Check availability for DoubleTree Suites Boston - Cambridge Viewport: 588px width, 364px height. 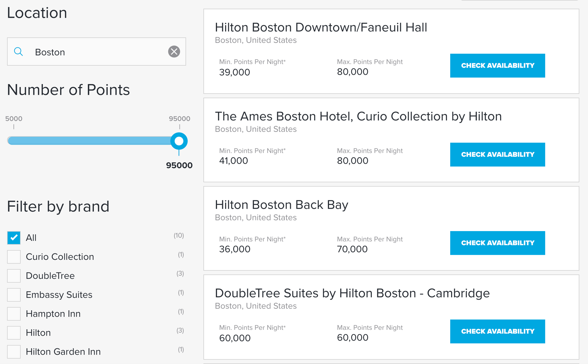[497, 331]
